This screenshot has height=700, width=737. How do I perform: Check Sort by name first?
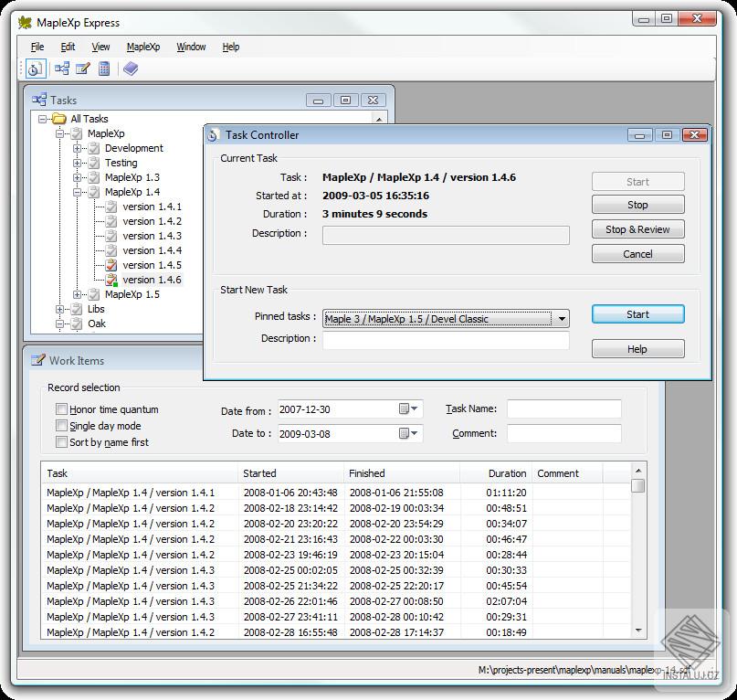click(61, 441)
